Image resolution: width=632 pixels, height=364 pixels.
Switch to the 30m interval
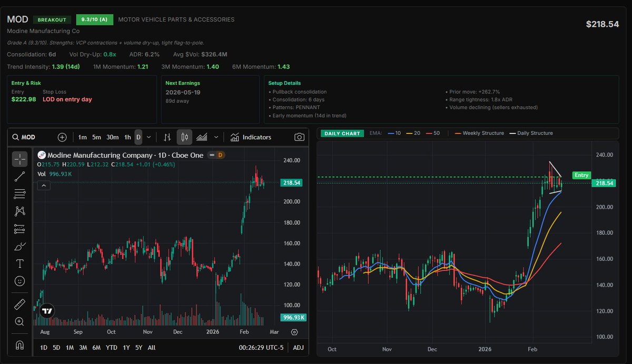[x=112, y=137]
